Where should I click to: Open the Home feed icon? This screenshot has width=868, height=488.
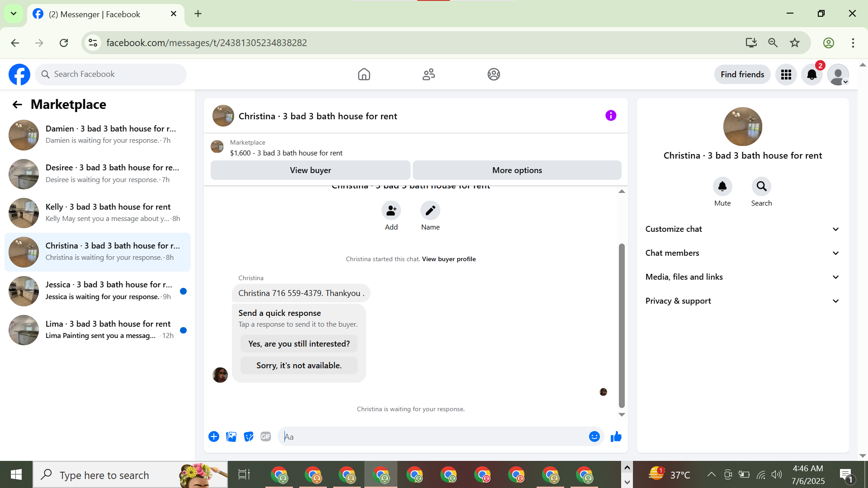[x=364, y=75]
